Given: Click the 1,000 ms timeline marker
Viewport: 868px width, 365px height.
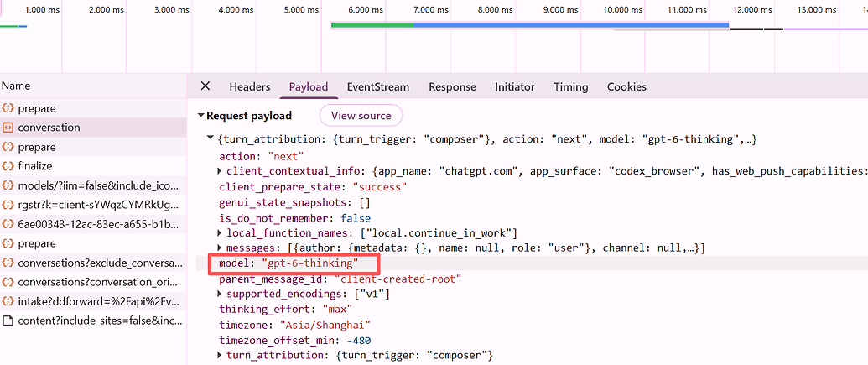Looking at the screenshot, I should click(43, 10).
